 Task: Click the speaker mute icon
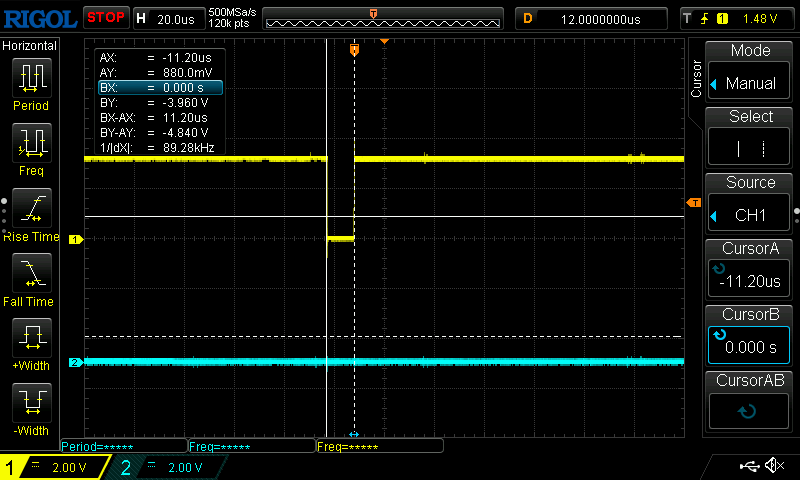click(x=774, y=466)
